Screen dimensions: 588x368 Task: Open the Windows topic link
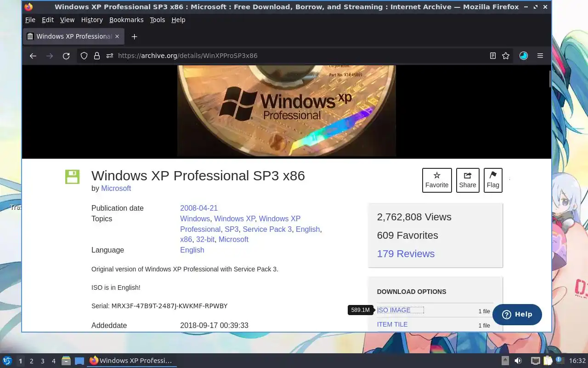[195, 218]
